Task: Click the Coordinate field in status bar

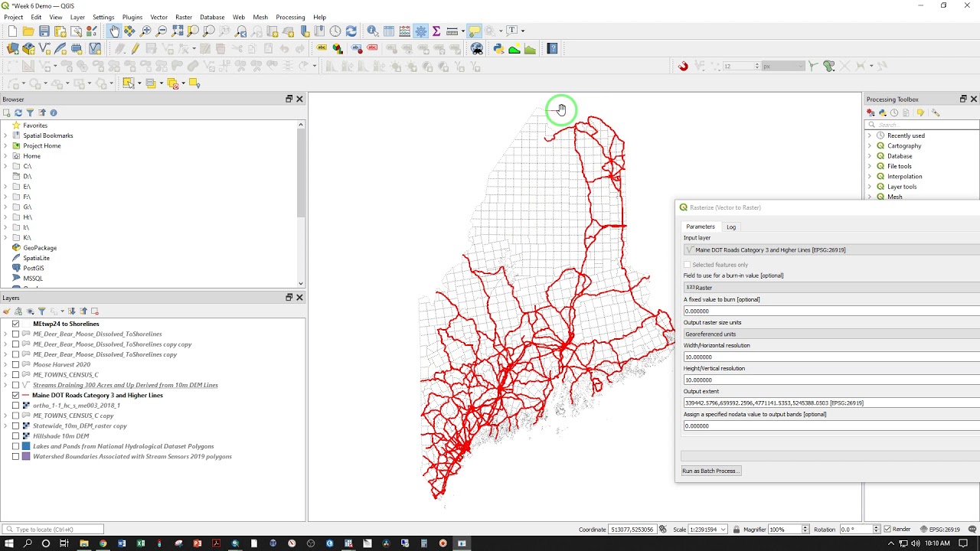Action: pyautogui.click(x=632, y=530)
